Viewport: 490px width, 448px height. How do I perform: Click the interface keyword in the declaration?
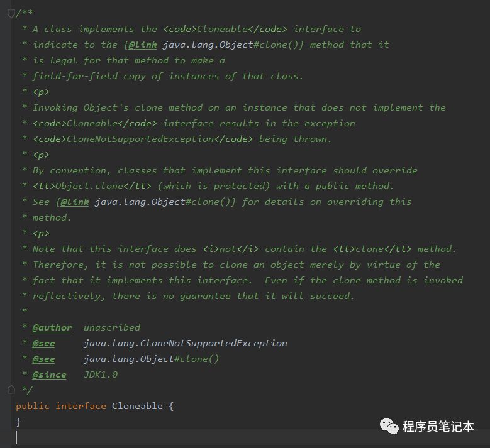(x=81, y=406)
